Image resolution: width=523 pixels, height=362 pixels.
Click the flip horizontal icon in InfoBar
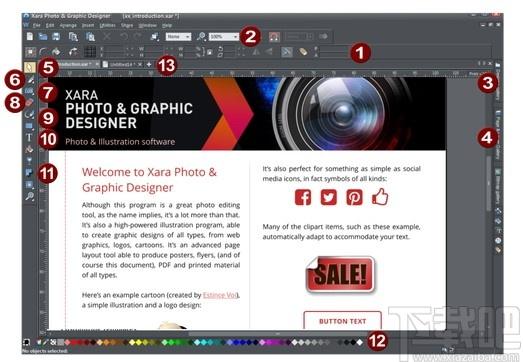click(256, 52)
